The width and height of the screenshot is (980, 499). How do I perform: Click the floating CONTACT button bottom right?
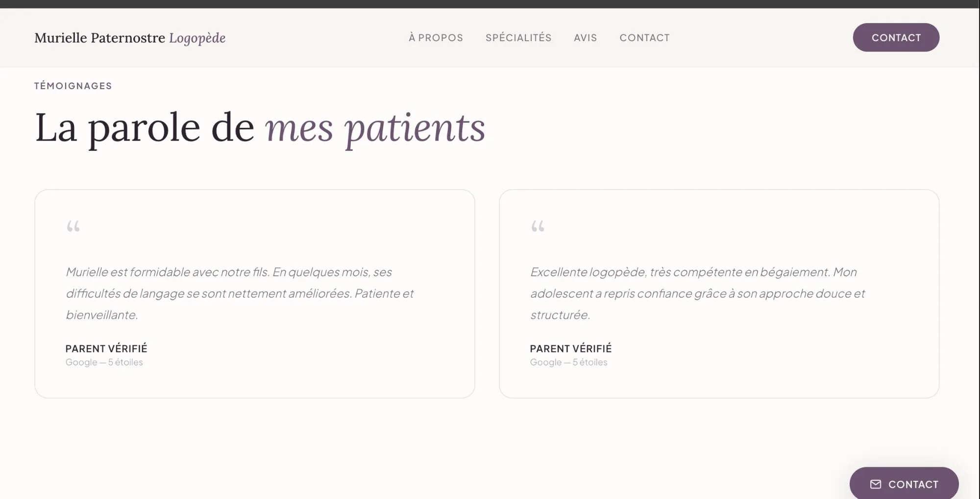tap(904, 484)
